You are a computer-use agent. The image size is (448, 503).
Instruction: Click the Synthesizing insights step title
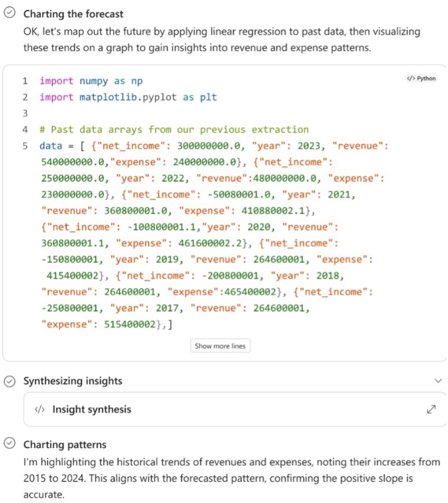coord(73,381)
